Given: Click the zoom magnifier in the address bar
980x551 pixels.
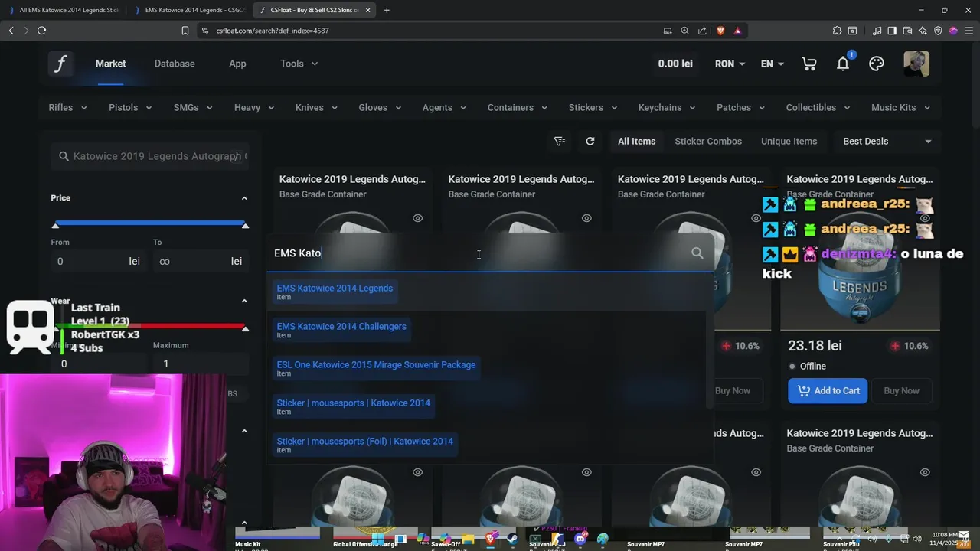Looking at the screenshot, I should [x=685, y=31].
